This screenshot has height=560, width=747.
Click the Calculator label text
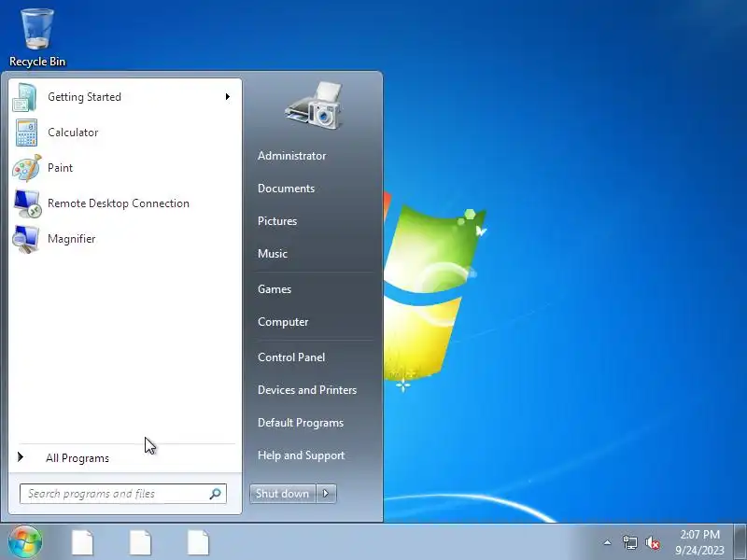point(73,133)
